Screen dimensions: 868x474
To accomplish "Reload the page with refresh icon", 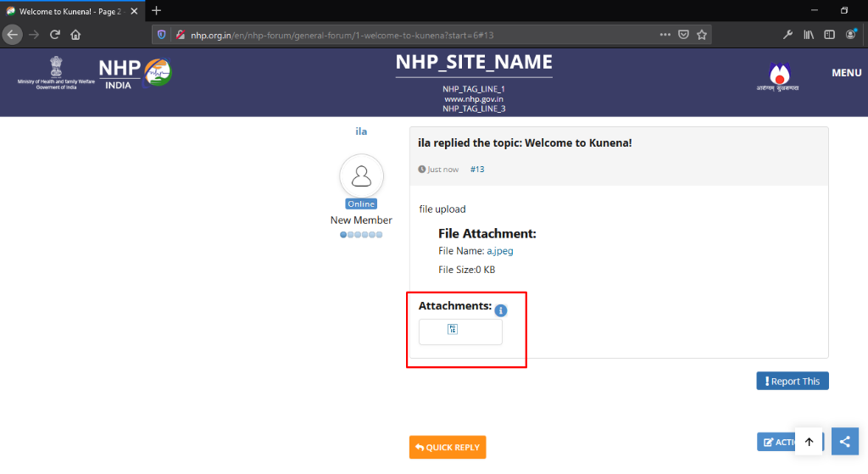I will click(x=55, y=35).
